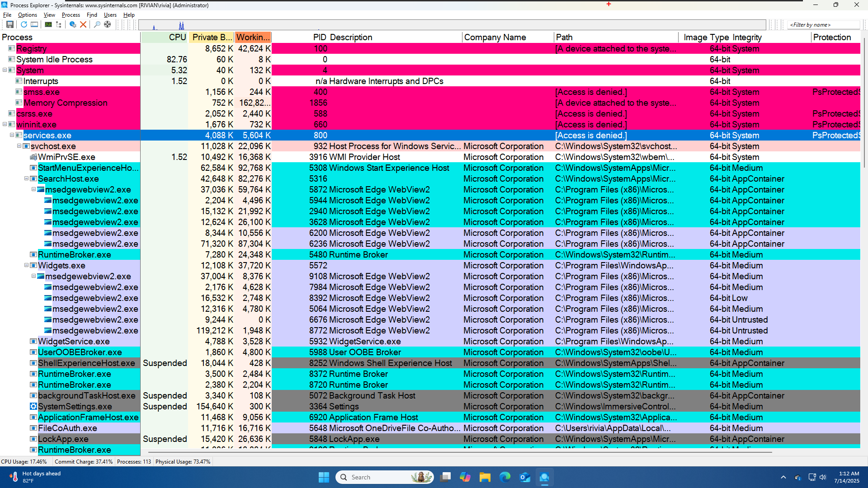Open the System Information graph icon

tap(48, 24)
